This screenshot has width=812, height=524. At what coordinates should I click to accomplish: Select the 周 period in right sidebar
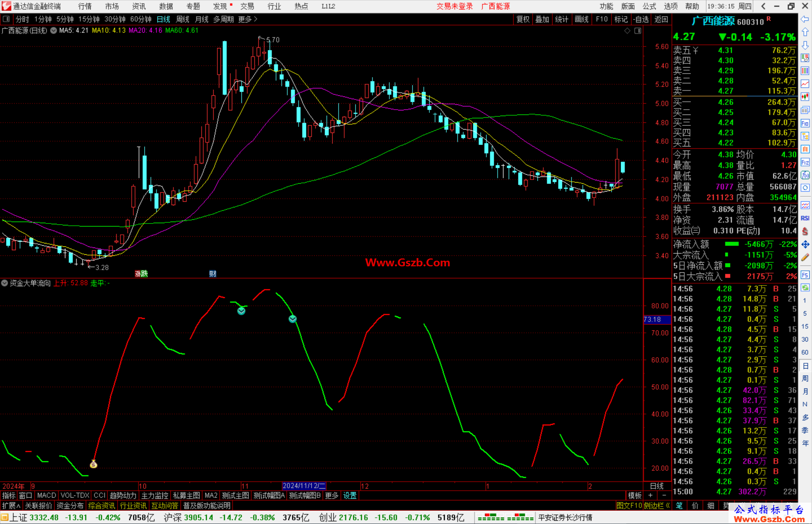pyautogui.click(x=805, y=378)
